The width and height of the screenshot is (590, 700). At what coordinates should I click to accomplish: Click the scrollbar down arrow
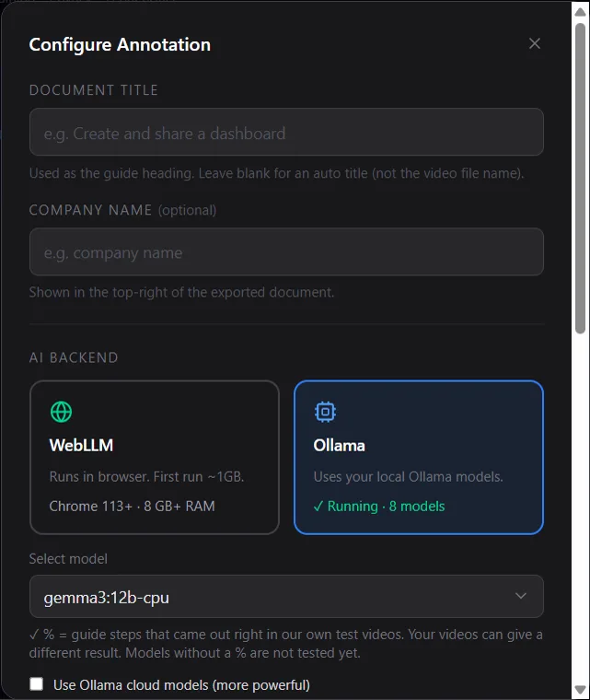click(580, 690)
